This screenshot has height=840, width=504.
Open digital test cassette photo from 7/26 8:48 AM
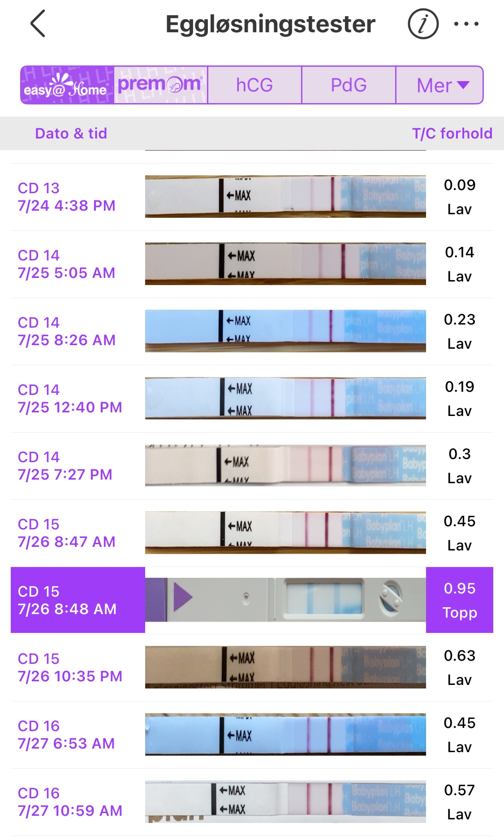285,600
